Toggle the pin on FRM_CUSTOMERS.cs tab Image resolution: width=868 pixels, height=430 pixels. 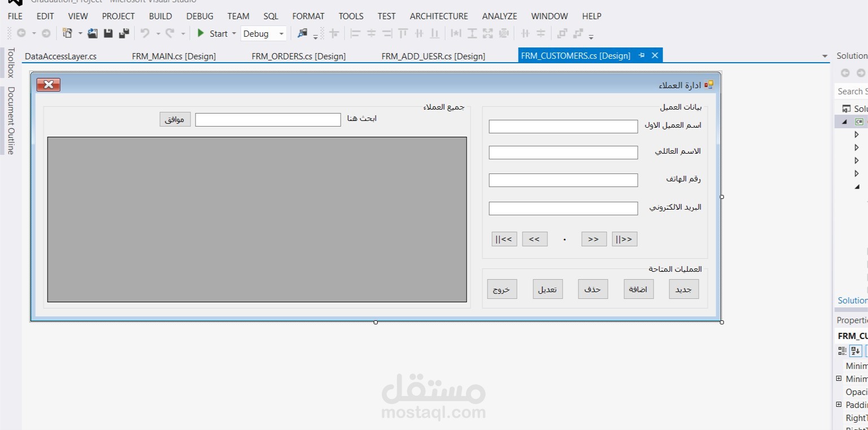point(642,55)
